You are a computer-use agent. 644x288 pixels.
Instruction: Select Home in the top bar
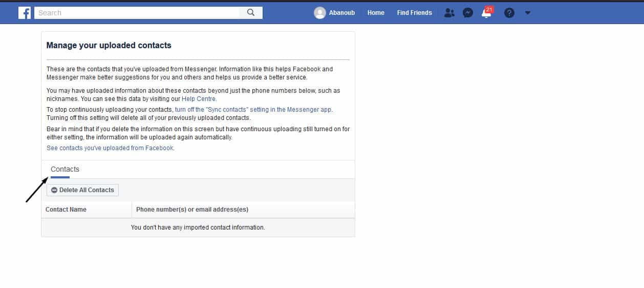pyautogui.click(x=376, y=13)
